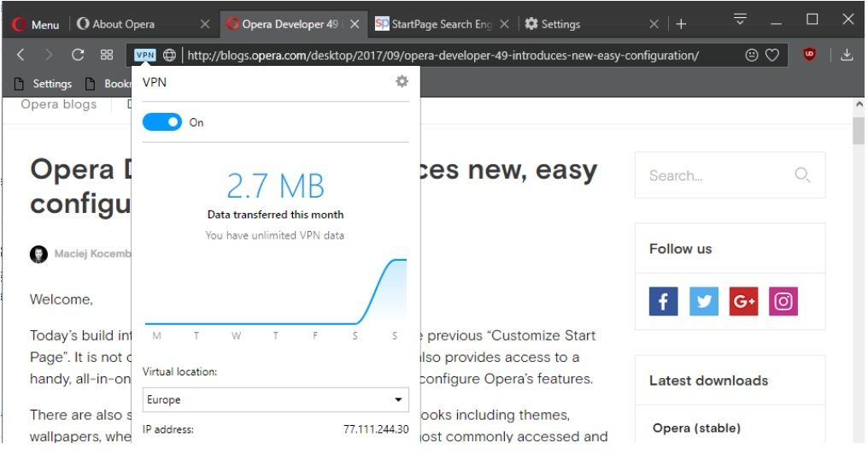Open a new tab with plus button

[681, 24]
